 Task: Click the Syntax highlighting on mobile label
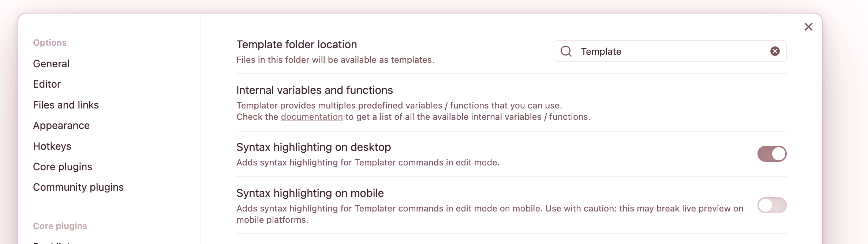[x=310, y=193]
